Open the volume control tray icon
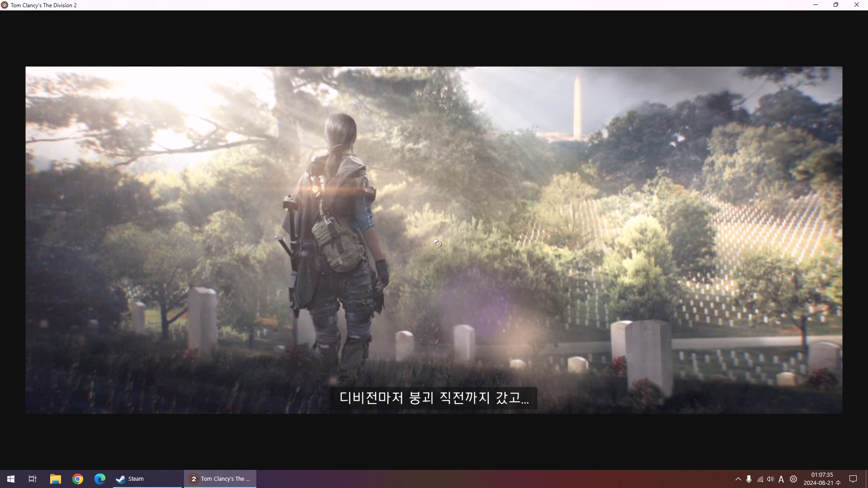Viewport: 868px width, 488px height. pyautogui.click(x=770, y=479)
